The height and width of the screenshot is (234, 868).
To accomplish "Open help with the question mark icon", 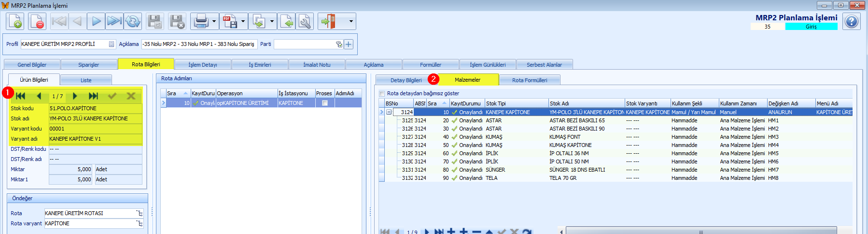I will coord(852,21).
